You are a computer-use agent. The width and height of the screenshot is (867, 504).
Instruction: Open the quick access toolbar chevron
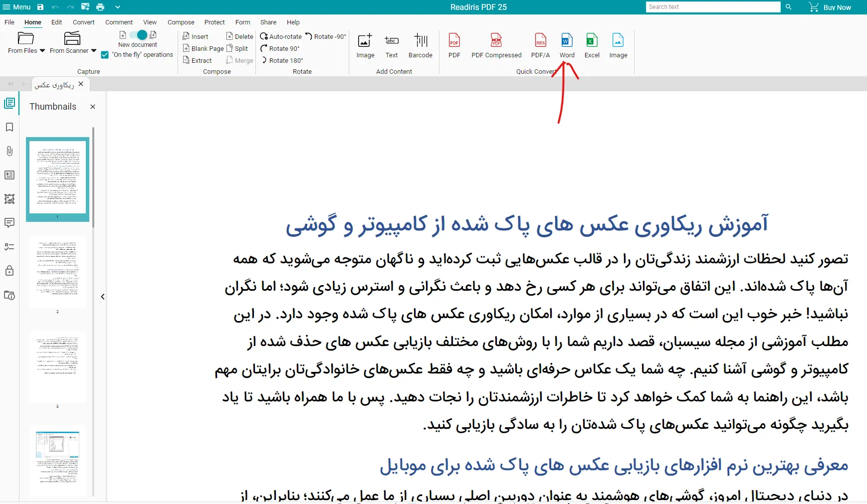tap(118, 7)
